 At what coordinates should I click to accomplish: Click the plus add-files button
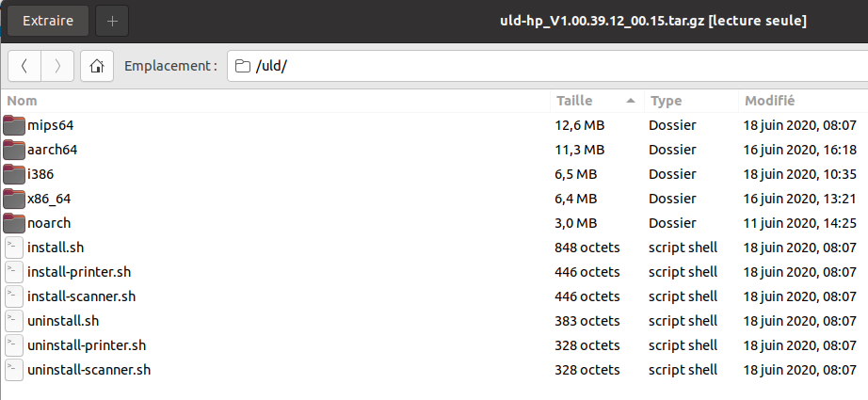tap(112, 20)
